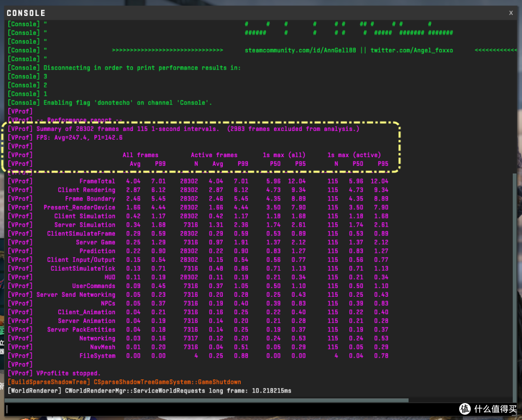Close the console window with the X
The width and height of the screenshot is (522, 420).
[x=511, y=13]
